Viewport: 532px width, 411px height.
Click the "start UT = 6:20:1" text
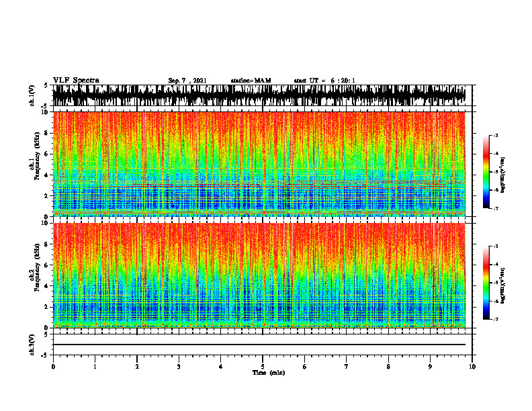pos(324,81)
